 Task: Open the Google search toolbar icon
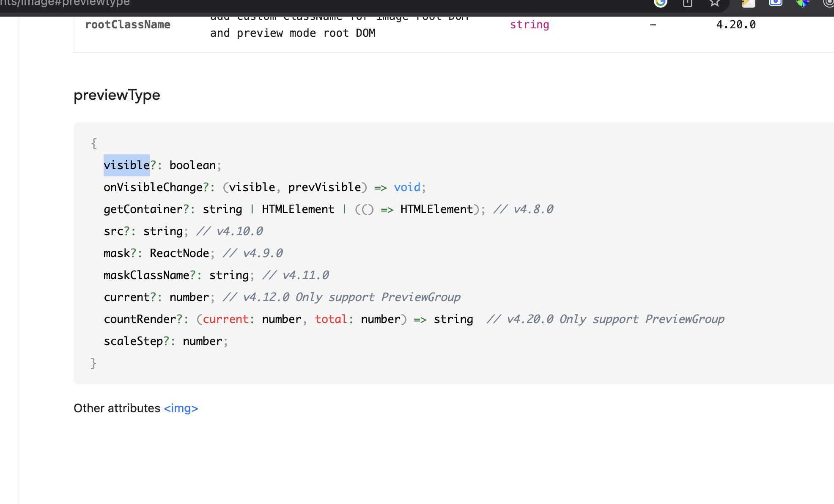click(x=660, y=3)
